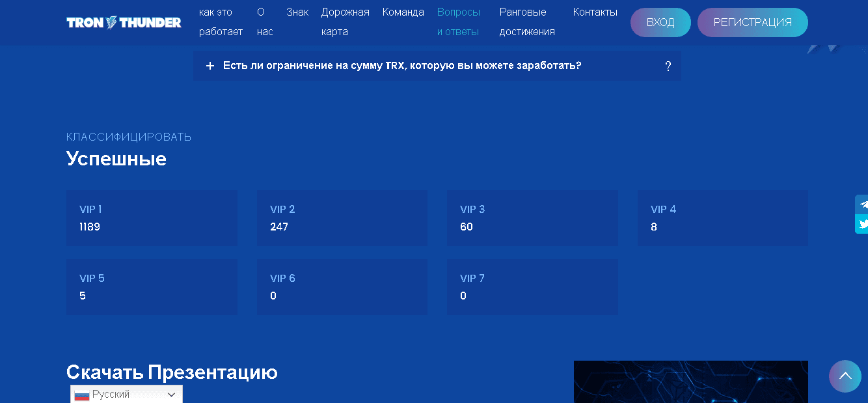The width and height of the screenshot is (868, 403).
Task: Click the plus icon on TRX limit question
Action: coord(210,66)
